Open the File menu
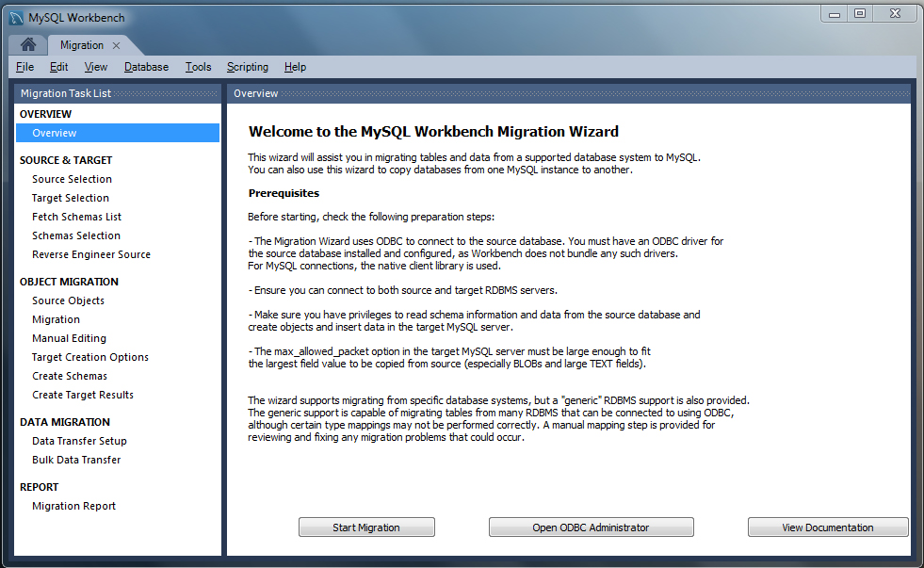This screenshot has width=924, height=568. point(24,67)
